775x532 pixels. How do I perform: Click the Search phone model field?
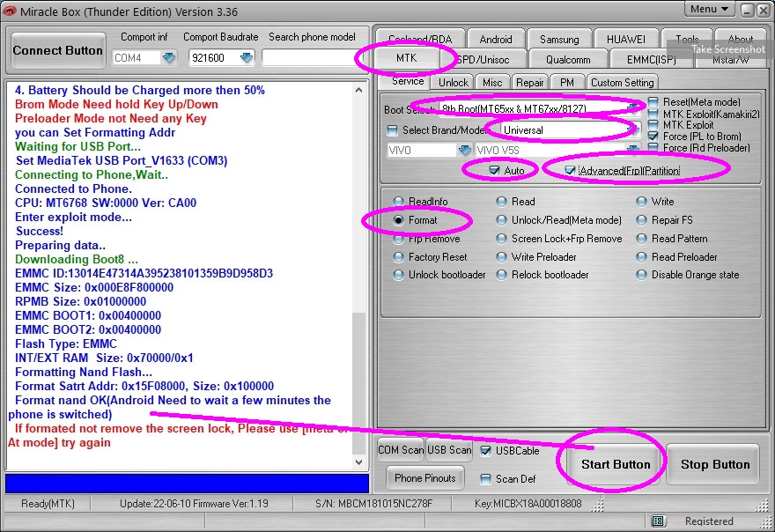312,58
